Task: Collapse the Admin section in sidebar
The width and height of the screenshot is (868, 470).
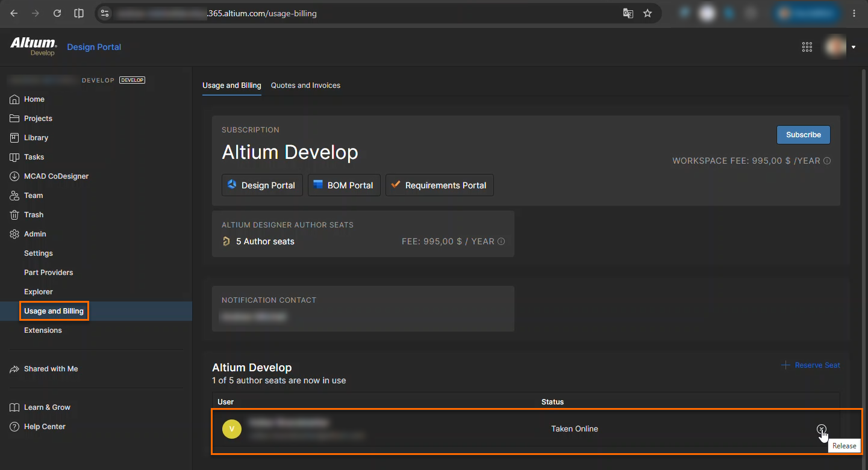Action: pyautogui.click(x=35, y=234)
